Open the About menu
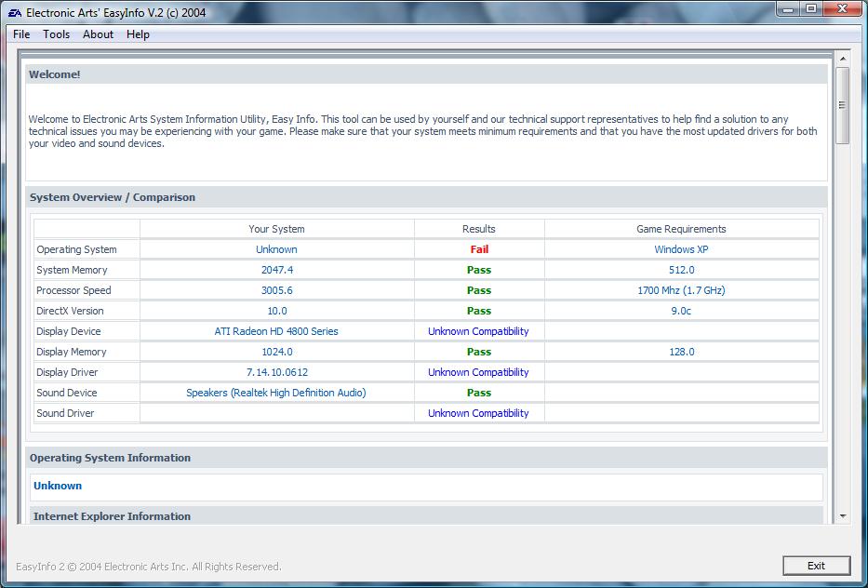Screen dimensions: 868x588 pyautogui.click(x=98, y=34)
